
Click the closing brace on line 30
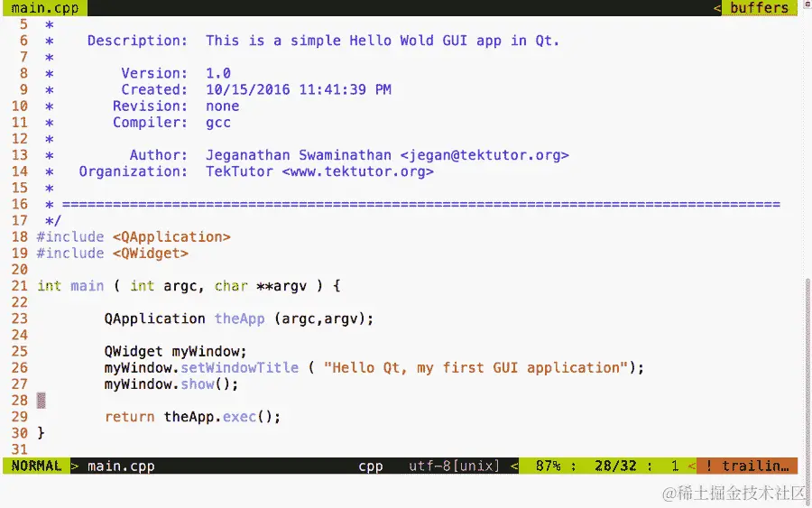[41, 433]
